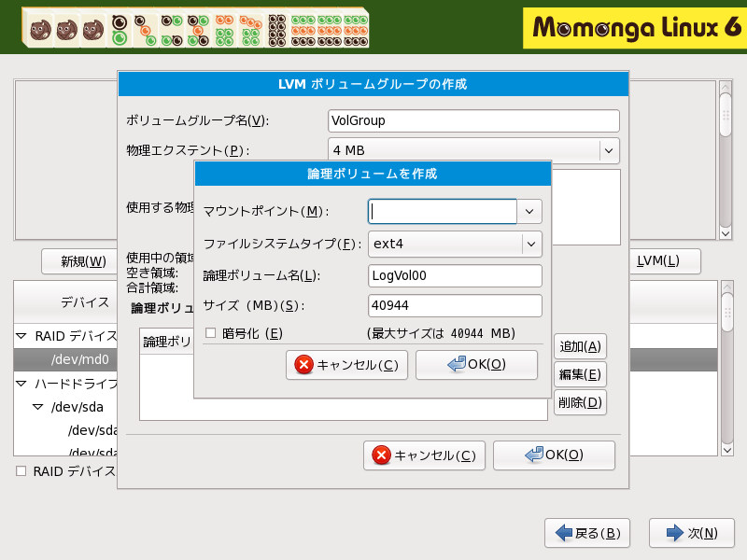Click the back arrow icon for 戻る
This screenshot has height=560, width=747.
[x=564, y=533]
